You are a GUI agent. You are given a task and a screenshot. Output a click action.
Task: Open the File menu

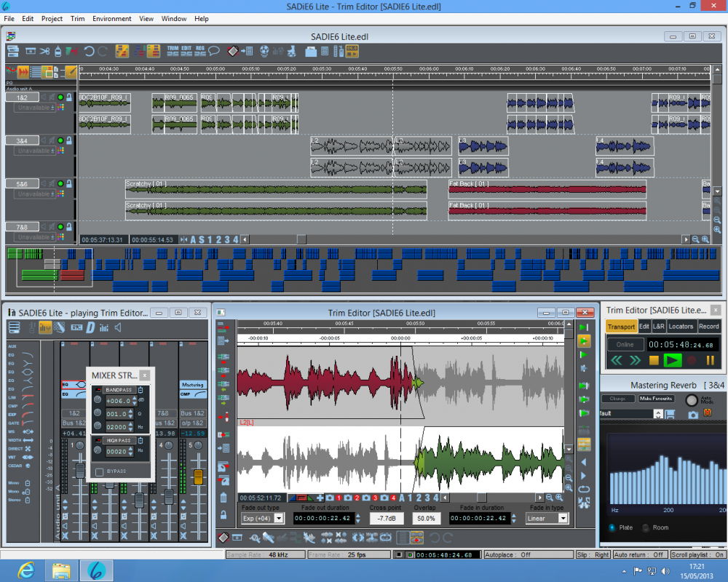pos(9,19)
